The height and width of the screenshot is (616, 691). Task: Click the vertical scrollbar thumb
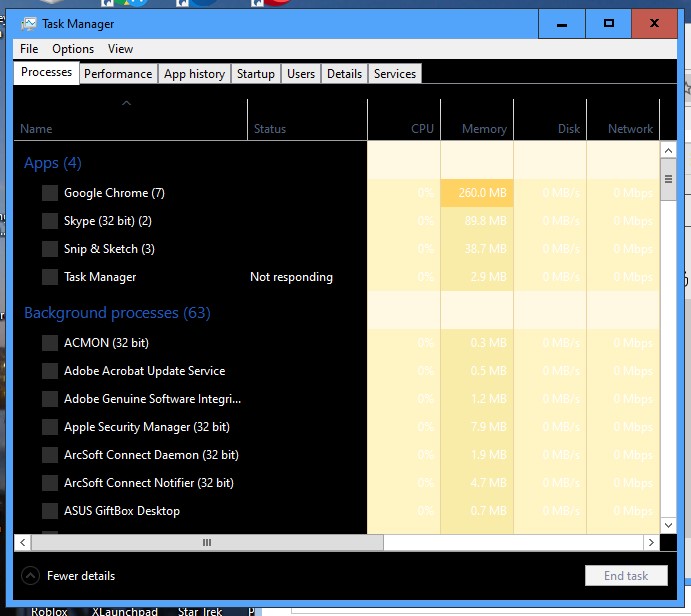coord(668,179)
